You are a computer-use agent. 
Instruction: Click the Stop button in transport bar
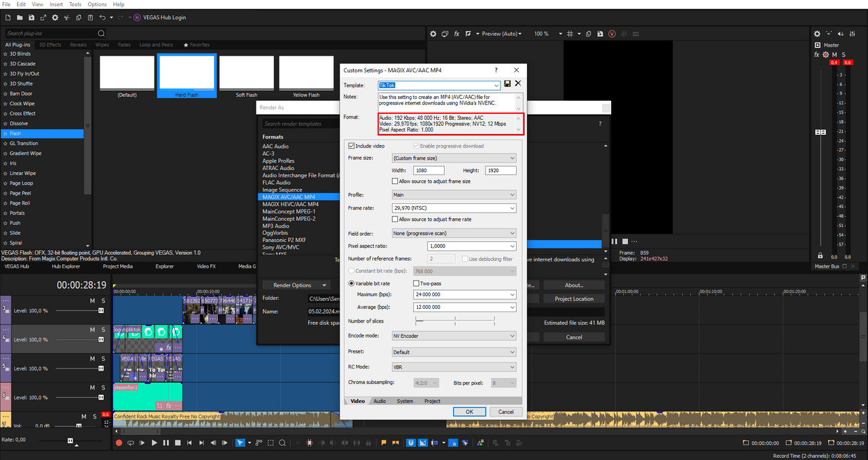click(x=178, y=442)
